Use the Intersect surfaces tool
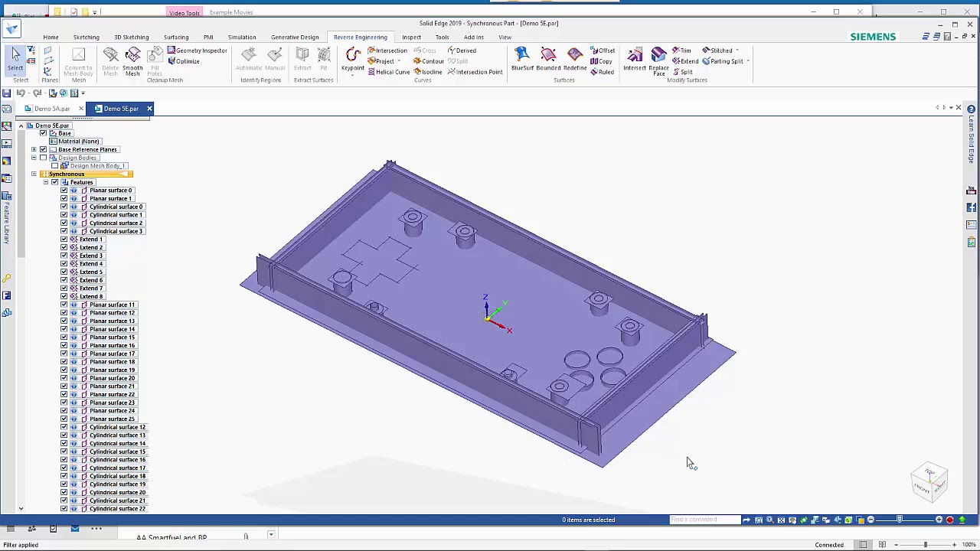This screenshot has height=551, width=980. coord(635,59)
